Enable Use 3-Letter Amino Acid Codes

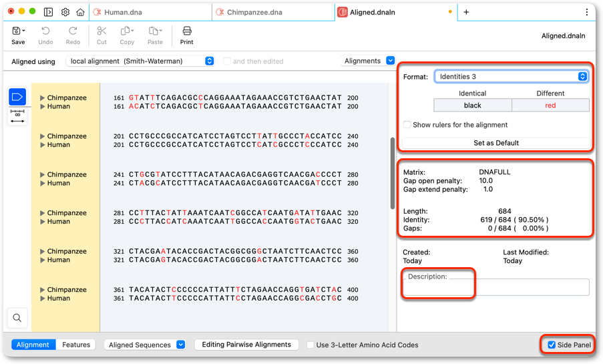(x=311, y=345)
